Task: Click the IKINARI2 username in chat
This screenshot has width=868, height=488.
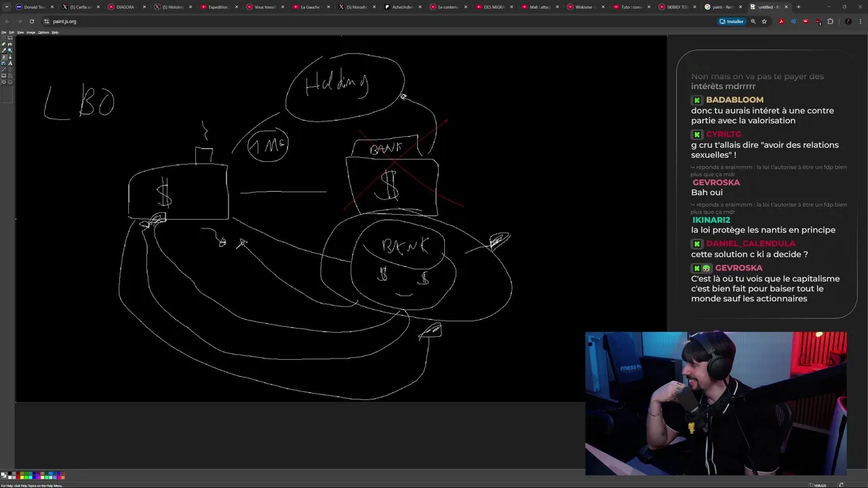Action: point(711,220)
